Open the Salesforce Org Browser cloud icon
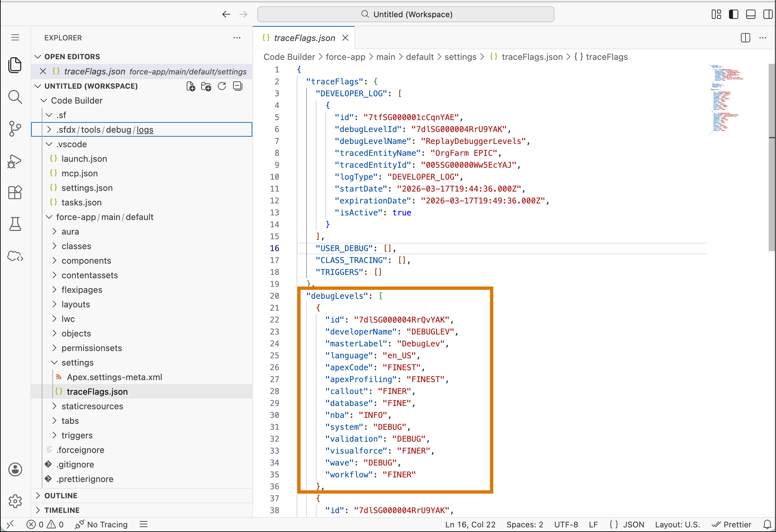The height and width of the screenshot is (532, 776). coord(15,256)
